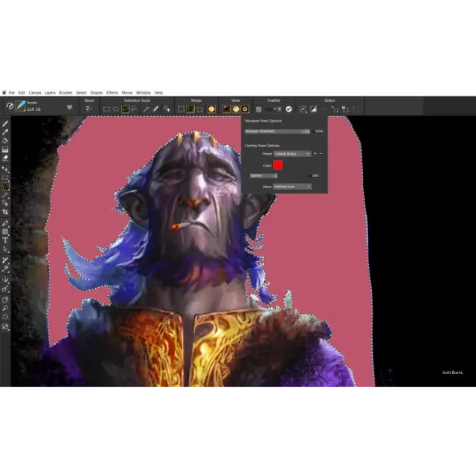Select the Rectangular Shape tool
Image resolution: width=476 pixels, height=476 pixels.
point(5,232)
